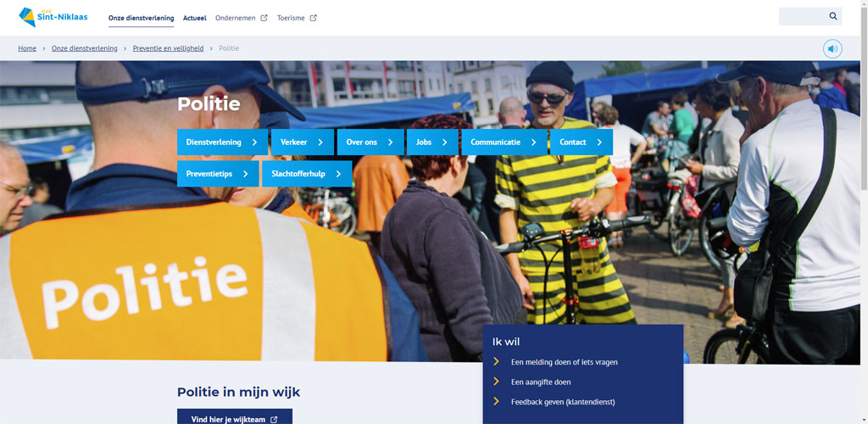The height and width of the screenshot is (424, 868).
Task: Open the Dienstverlening section
Action: coord(223,142)
